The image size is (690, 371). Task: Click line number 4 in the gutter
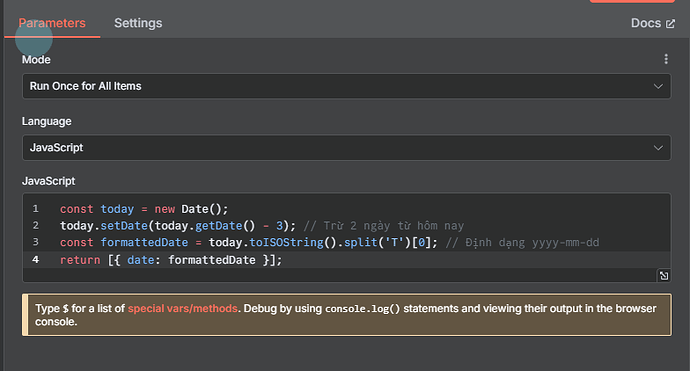tap(36, 260)
